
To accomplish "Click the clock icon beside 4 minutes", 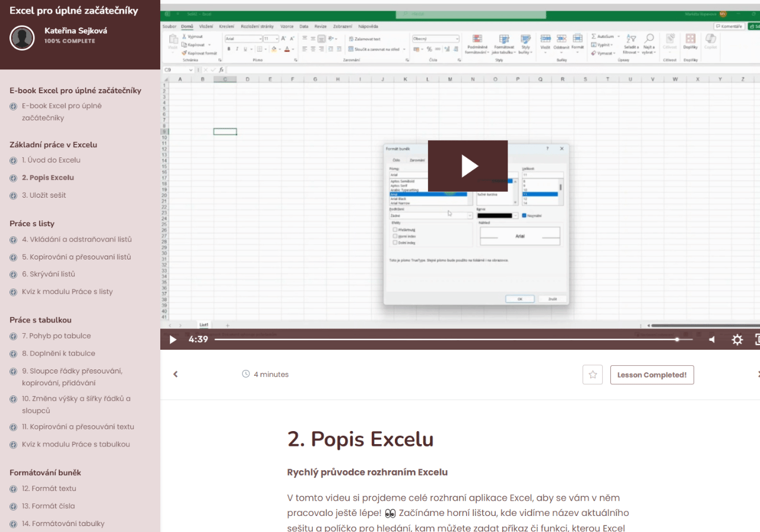I will pos(246,374).
